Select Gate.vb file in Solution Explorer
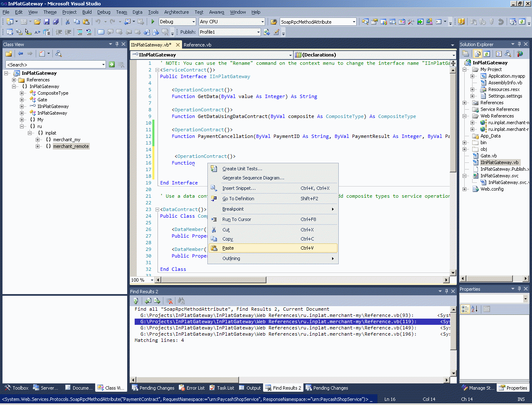532x405 pixels. pos(488,156)
